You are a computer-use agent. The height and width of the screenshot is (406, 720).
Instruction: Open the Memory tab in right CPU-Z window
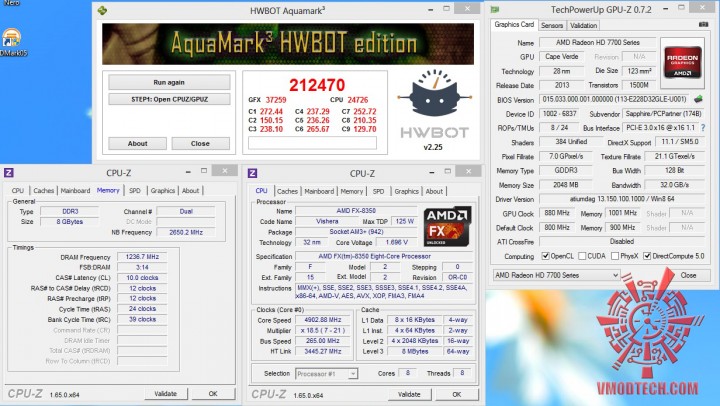point(352,192)
